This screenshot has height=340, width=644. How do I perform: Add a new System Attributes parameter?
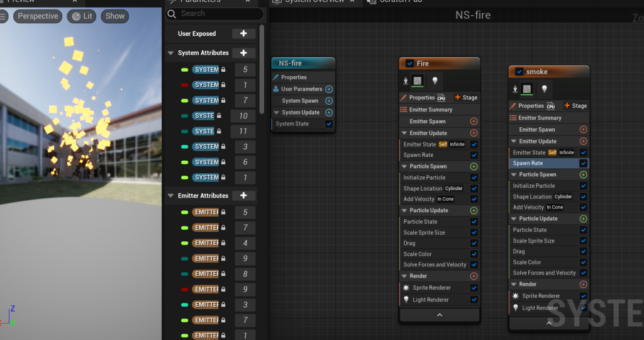pos(243,53)
